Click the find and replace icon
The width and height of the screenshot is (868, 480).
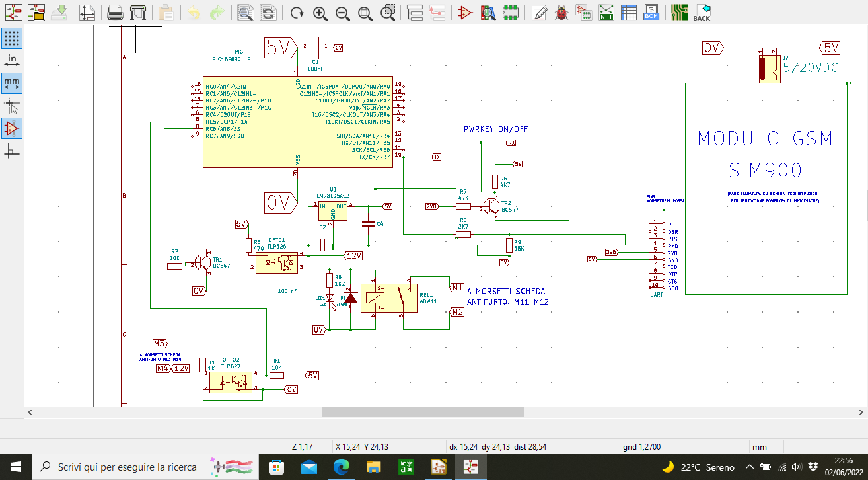(x=268, y=13)
